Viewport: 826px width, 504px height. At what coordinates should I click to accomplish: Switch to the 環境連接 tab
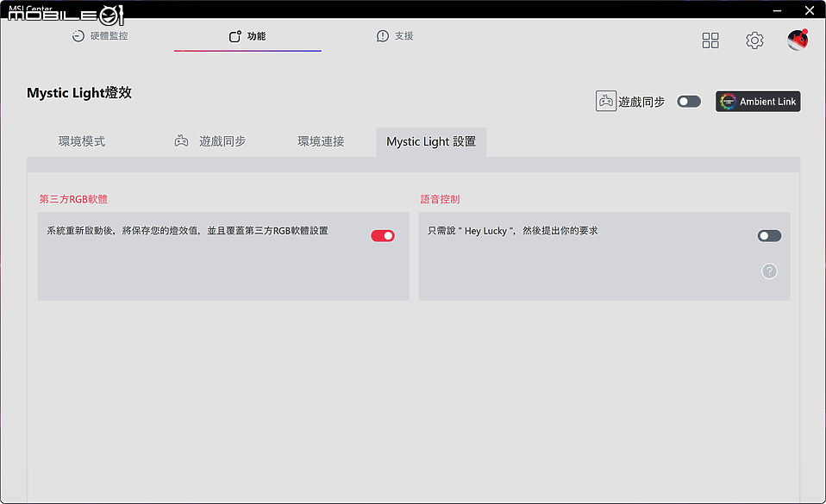[321, 141]
